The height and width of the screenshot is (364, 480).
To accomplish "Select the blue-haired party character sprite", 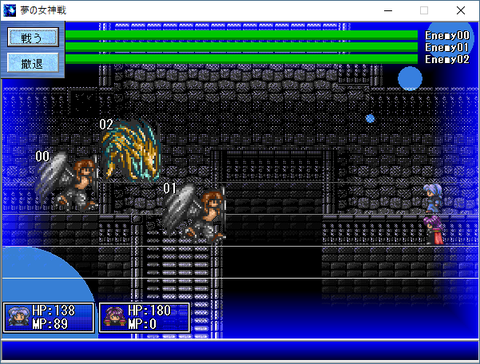I will click(x=433, y=199).
